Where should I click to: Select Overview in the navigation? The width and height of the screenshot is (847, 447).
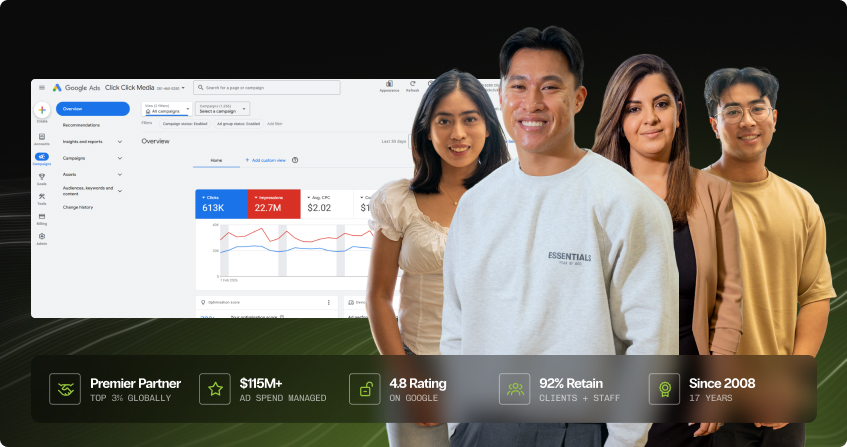(93, 109)
